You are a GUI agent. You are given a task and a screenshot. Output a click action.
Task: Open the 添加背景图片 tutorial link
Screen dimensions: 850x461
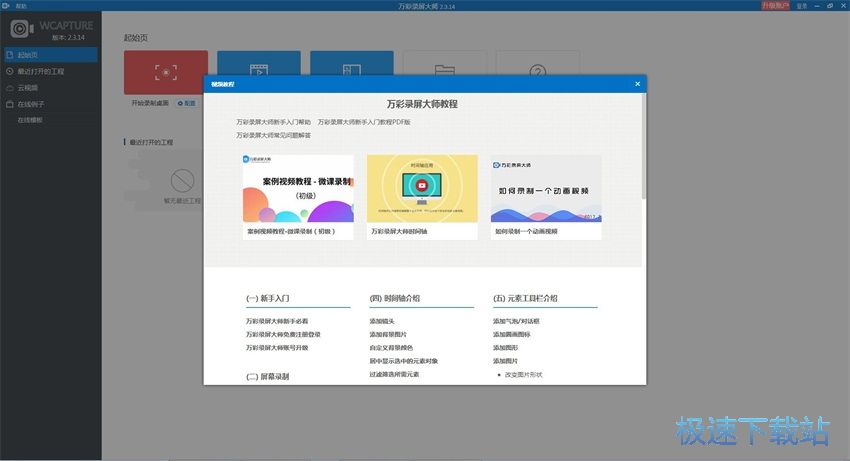pos(388,335)
